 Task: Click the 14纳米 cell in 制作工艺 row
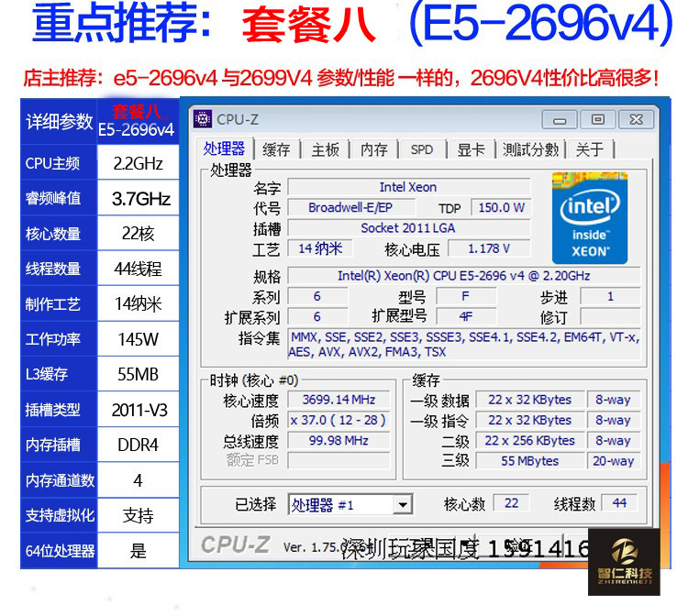point(138,303)
